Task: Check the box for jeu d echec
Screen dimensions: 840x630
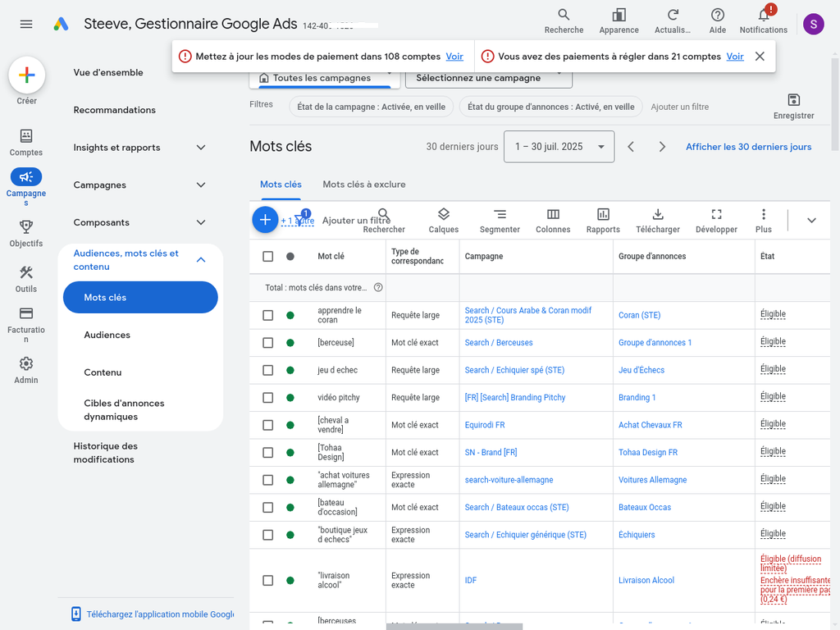Action: pyautogui.click(x=268, y=370)
